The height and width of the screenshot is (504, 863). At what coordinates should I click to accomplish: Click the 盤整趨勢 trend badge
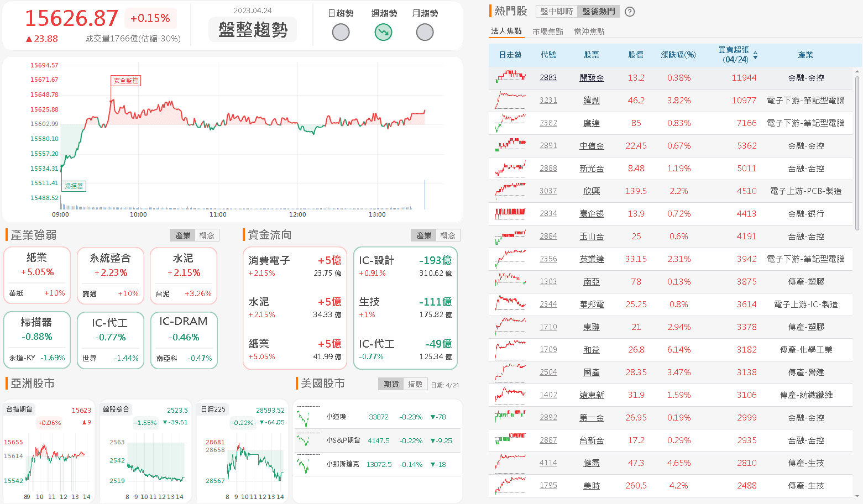253,29
